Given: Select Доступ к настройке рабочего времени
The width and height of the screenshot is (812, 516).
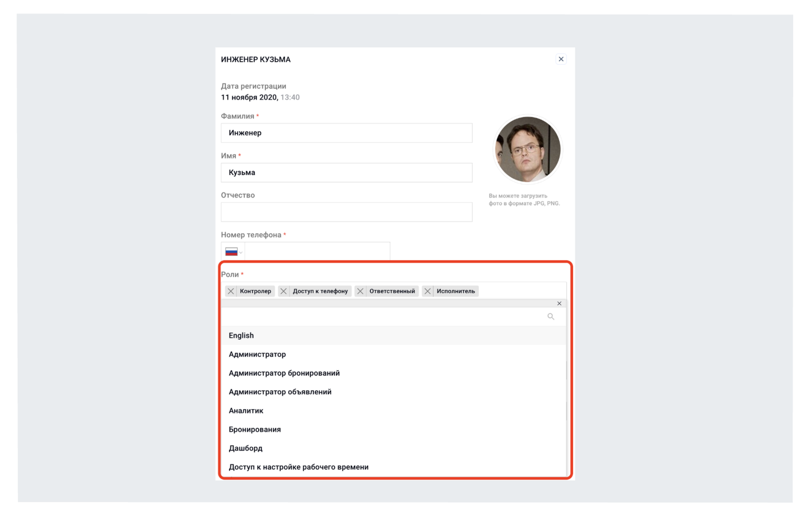Looking at the screenshot, I should point(393,467).
